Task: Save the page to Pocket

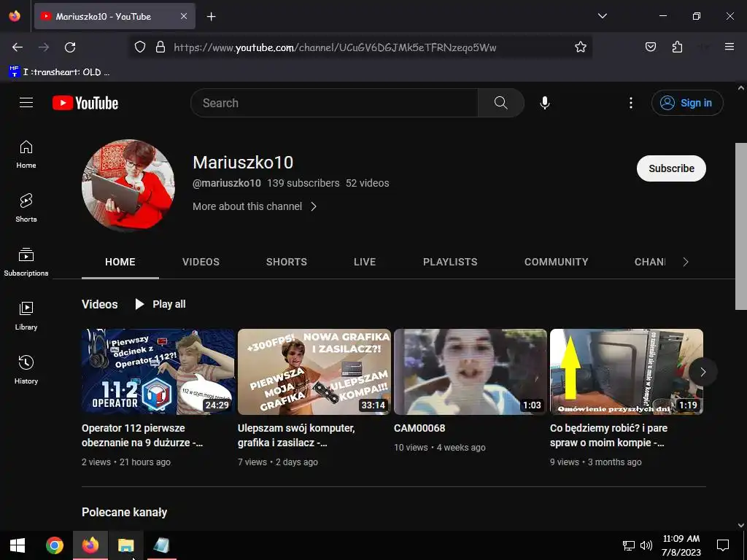Action: coord(650,47)
